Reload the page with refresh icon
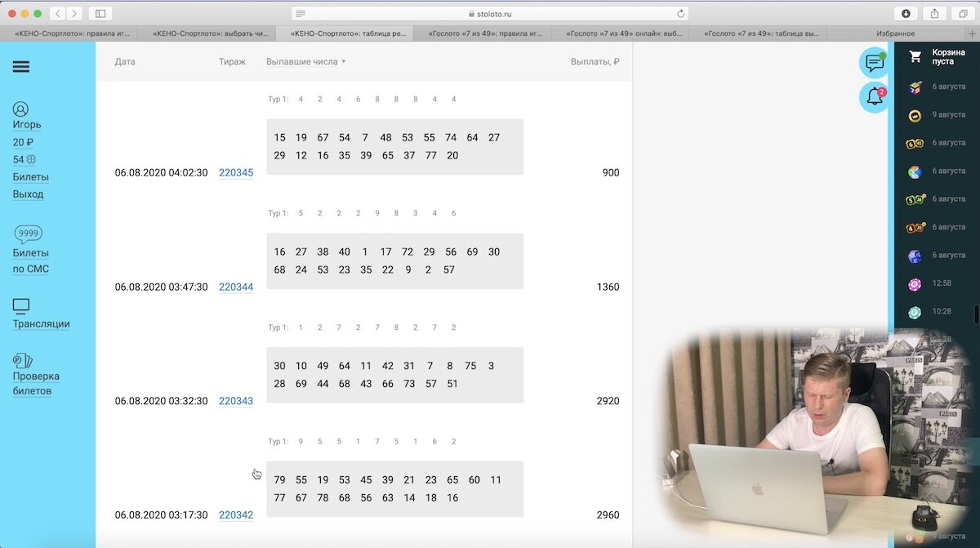 click(x=680, y=13)
